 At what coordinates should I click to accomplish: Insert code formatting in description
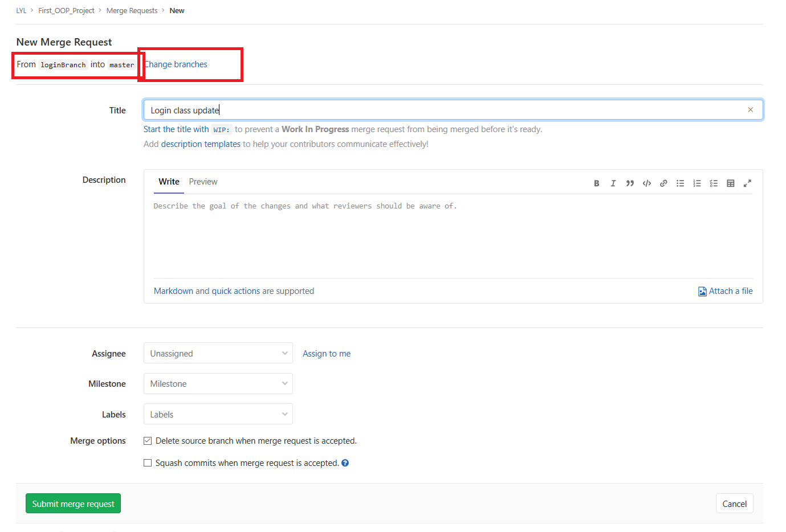646,183
